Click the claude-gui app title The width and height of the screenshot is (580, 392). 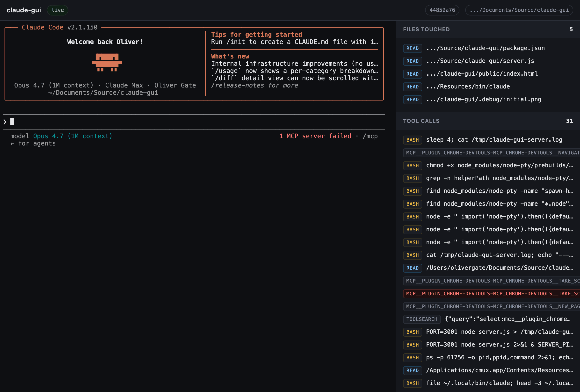tap(24, 10)
